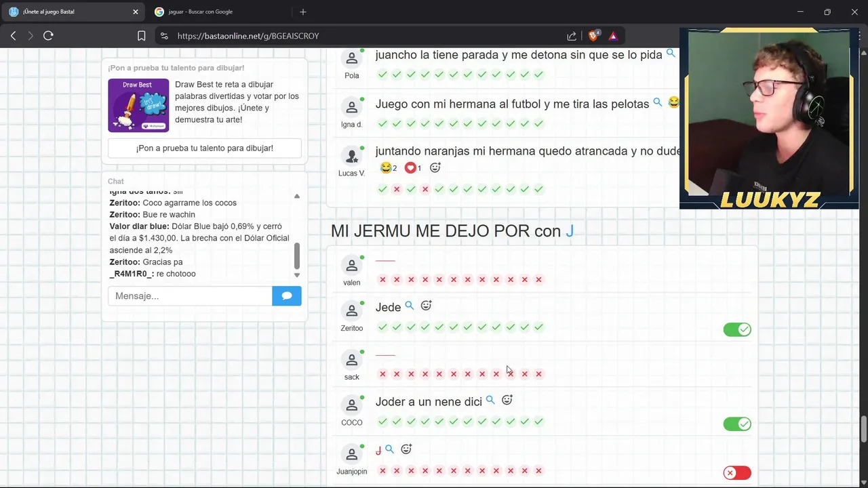Click the chat line 'Zeritoo: Gracias pa'
This screenshot has width=868, height=488.
pyautogui.click(x=146, y=262)
